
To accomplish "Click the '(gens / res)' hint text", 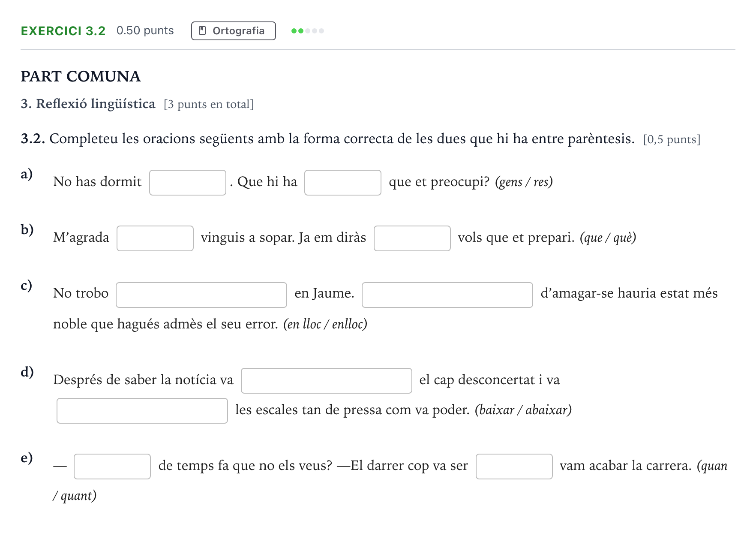I will [524, 182].
